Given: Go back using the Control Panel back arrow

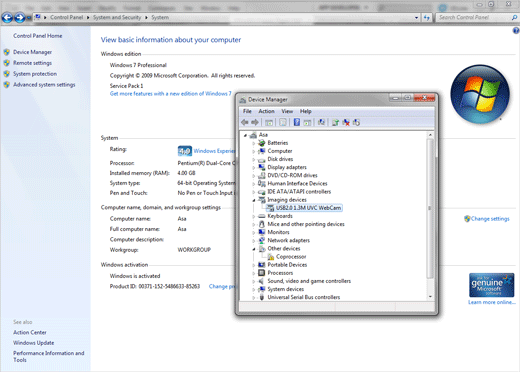Looking at the screenshot, I should [7, 18].
